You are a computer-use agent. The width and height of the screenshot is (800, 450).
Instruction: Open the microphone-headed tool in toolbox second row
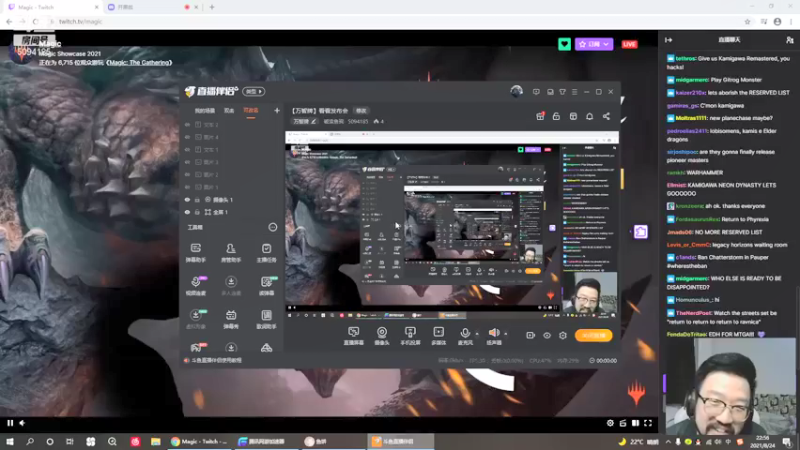196,286
